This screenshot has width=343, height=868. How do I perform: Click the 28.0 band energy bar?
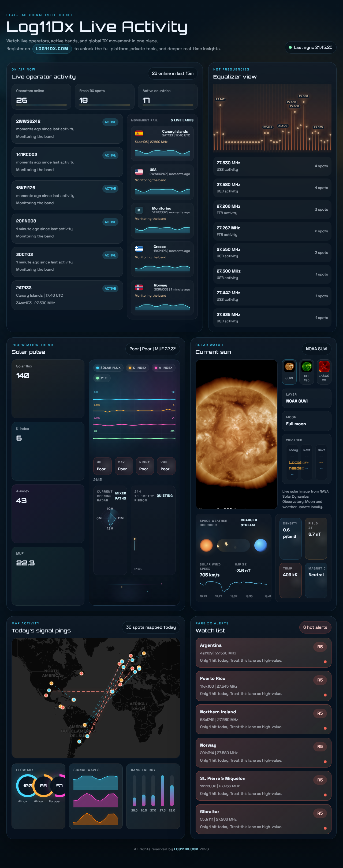click(172, 791)
